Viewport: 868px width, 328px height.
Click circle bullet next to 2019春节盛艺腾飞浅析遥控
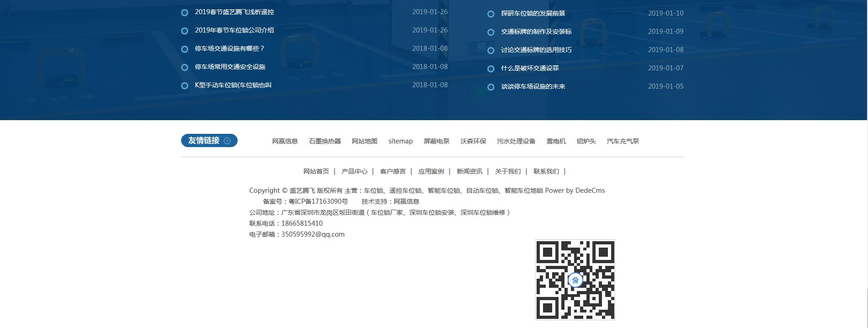tap(185, 13)
